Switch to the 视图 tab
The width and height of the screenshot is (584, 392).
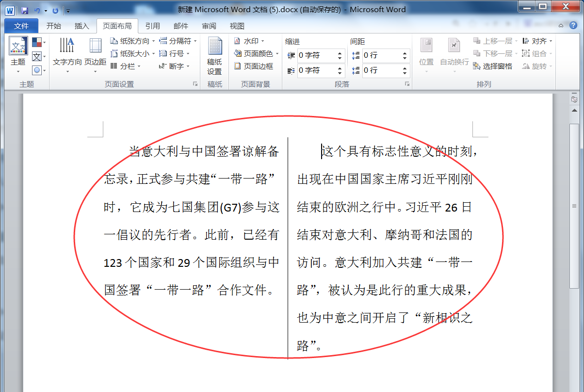(x=237, y=26)
